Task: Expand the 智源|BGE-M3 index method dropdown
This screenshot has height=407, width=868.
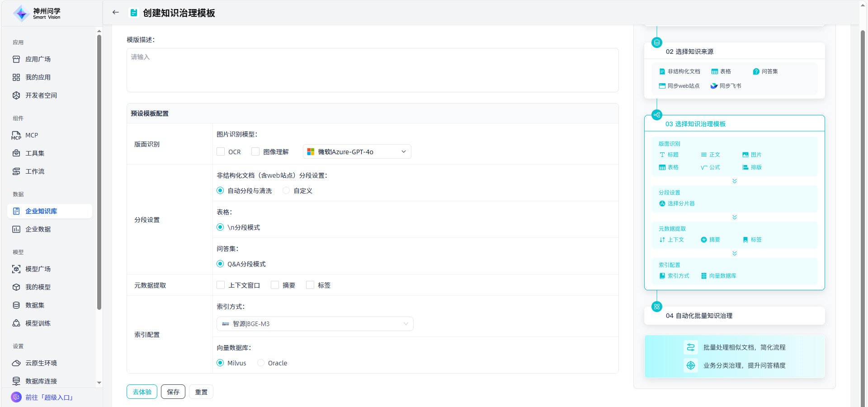Action: tap(315, 324)
